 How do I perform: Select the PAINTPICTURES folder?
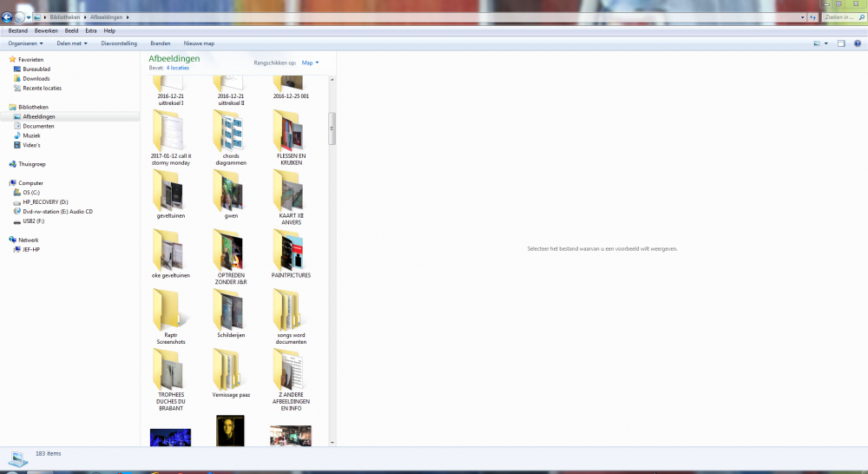click(x=291, y=253)
